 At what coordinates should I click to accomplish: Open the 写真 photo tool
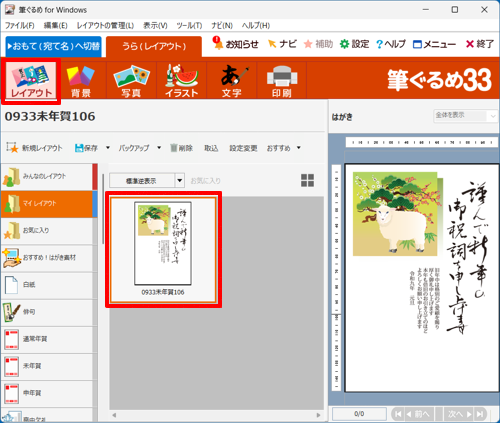131,81
